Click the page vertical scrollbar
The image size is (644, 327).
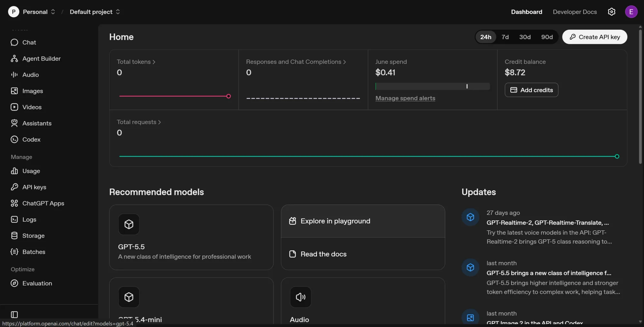coord(640,97)
